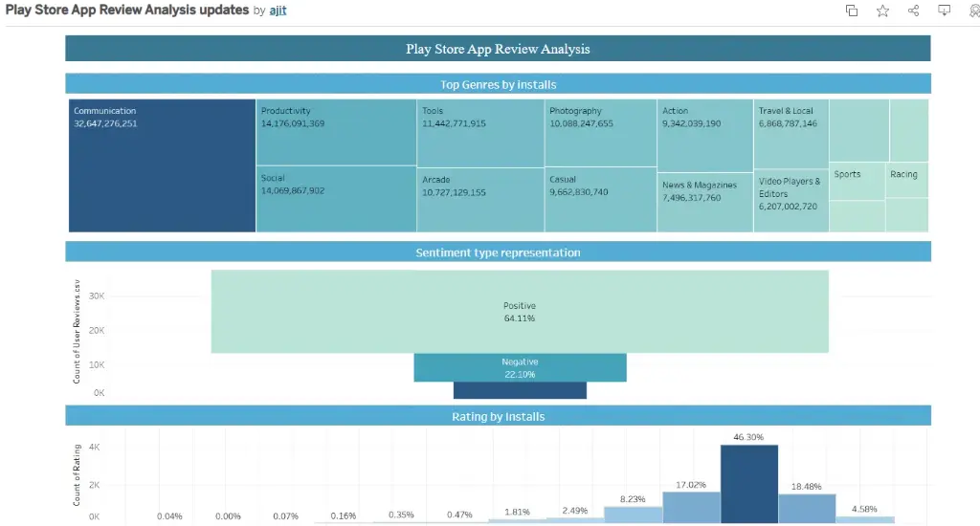Click the Positive 64.11% sentiment bar

520,312
